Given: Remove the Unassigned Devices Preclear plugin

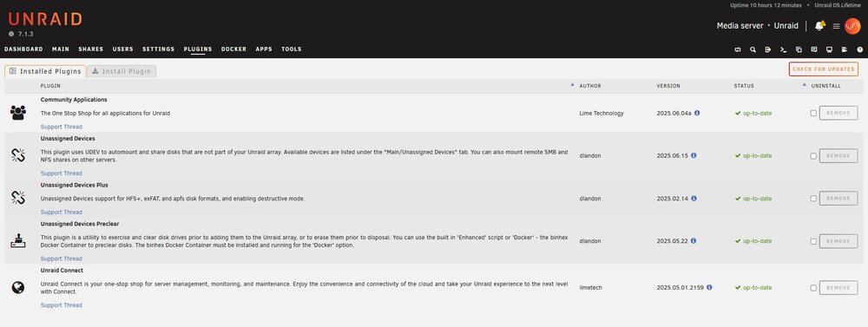Looking at the screenshot, I should [838, 241].
